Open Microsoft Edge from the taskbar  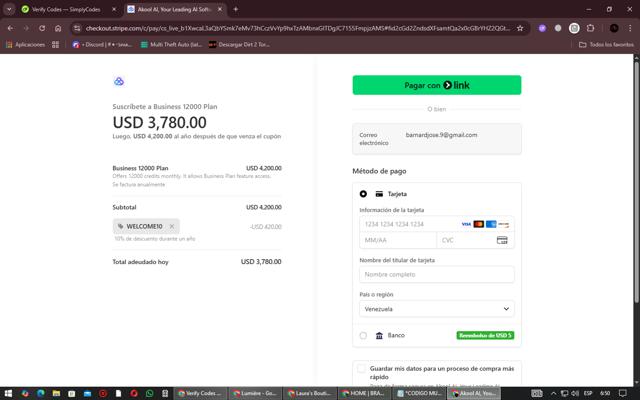[x=40, y=393]
